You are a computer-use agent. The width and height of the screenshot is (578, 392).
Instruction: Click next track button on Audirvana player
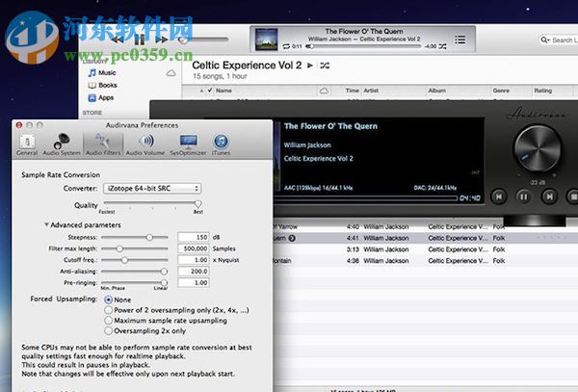click(x=549, y=196)
